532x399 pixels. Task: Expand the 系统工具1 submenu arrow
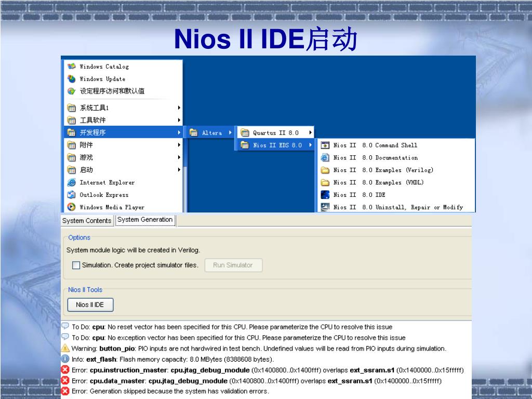[179, 108]
